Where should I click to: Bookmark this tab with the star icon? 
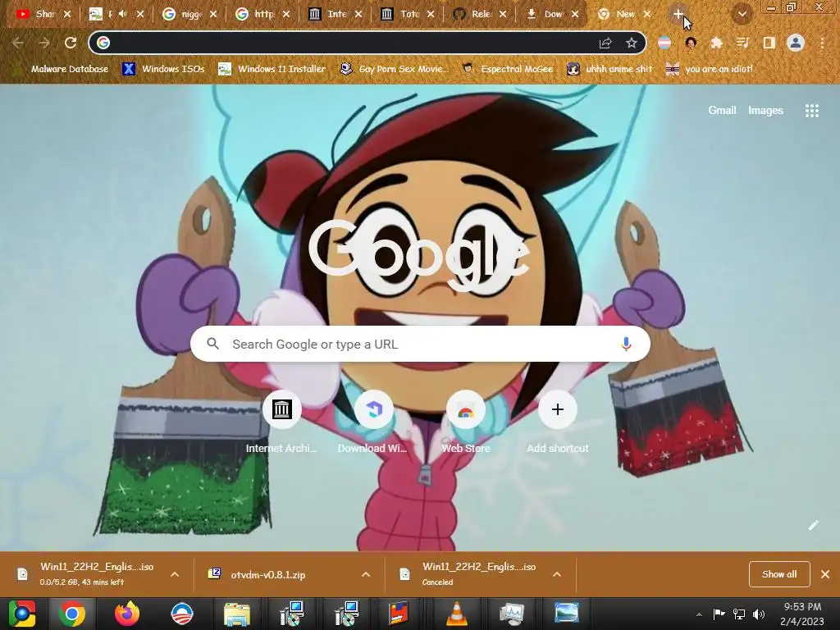632,43
